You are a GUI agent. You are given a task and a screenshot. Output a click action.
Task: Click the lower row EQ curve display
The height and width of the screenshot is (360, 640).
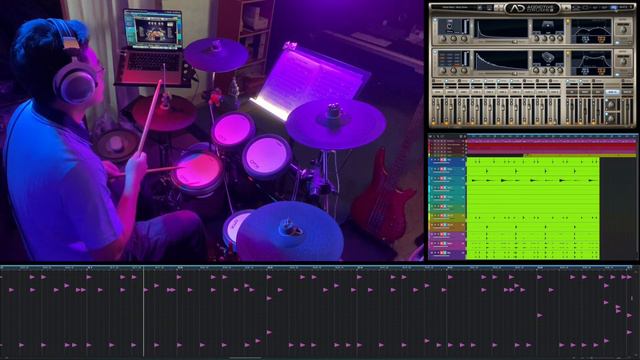pyautogui.click(x=591, y=62)
